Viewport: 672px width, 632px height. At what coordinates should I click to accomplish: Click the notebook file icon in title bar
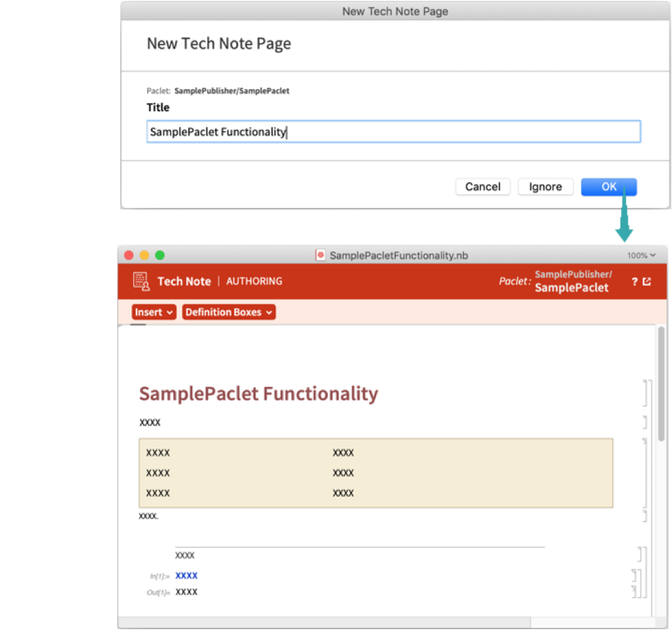[320, 256]
